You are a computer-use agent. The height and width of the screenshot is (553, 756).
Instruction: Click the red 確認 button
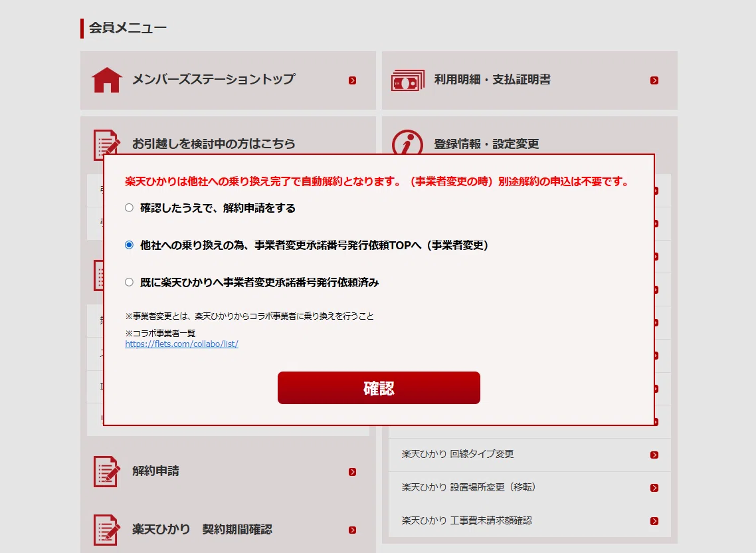(x=379, y=388)
